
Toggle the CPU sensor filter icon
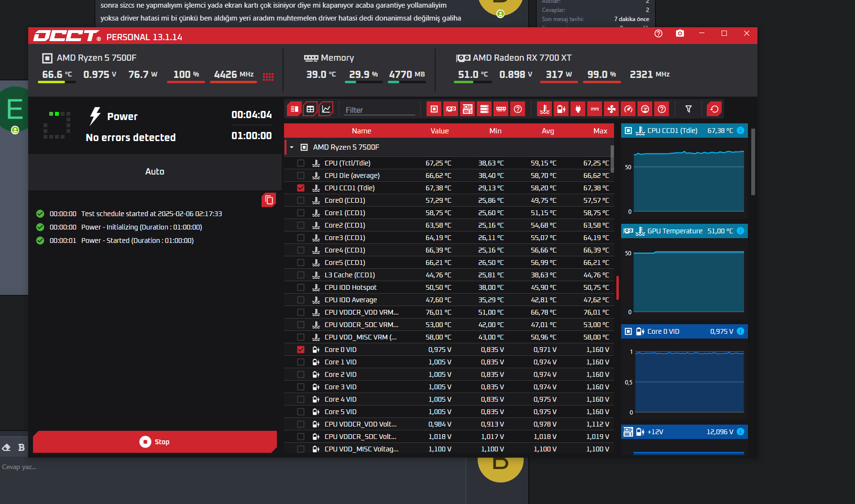pos(434,109)
